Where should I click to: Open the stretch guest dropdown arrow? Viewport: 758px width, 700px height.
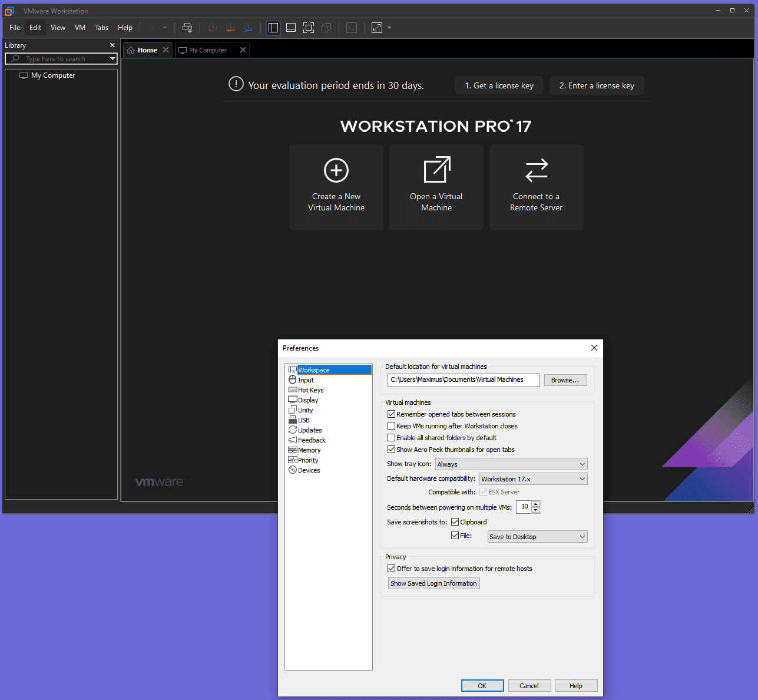pyautogui.click(x=389, y=28)
